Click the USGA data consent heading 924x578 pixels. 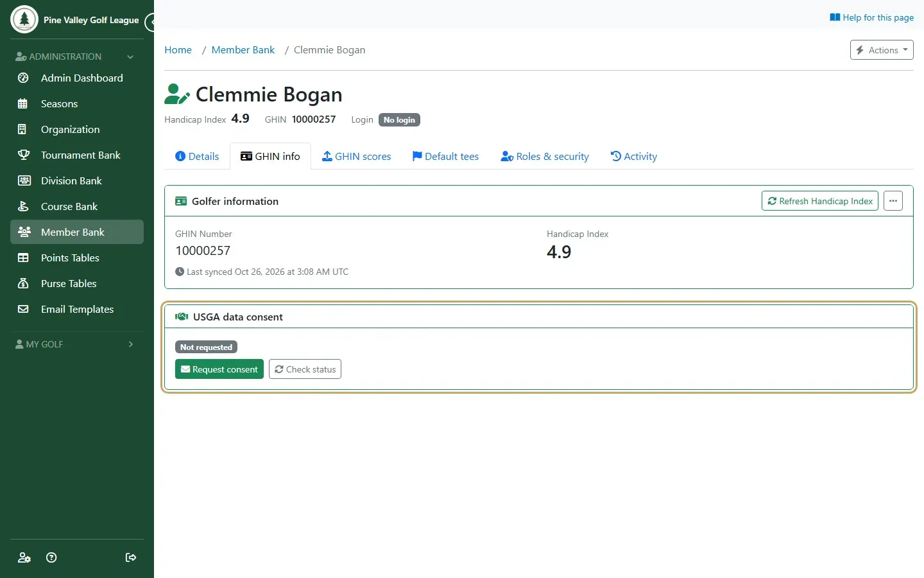pyautogui.click(x=238, y=317)
